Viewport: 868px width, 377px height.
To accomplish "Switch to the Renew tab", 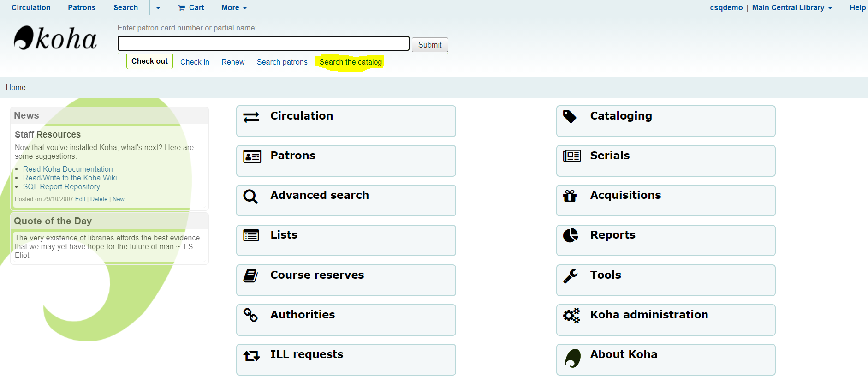I will 233,62.
